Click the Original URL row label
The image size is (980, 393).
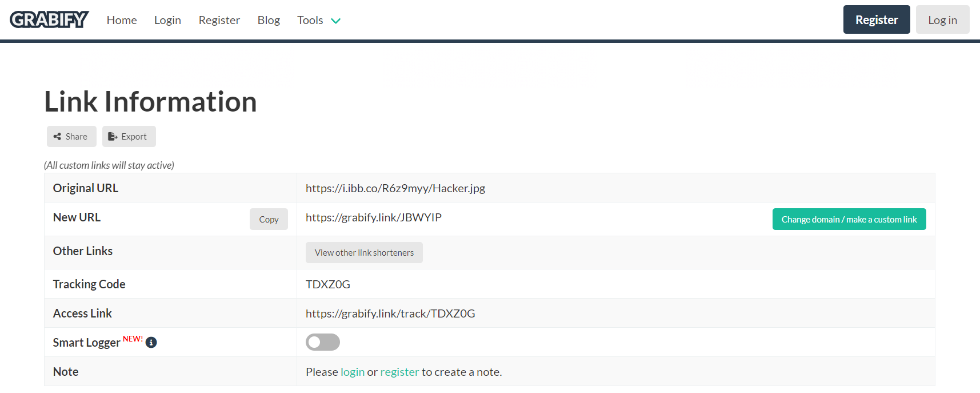pos(86,188)
